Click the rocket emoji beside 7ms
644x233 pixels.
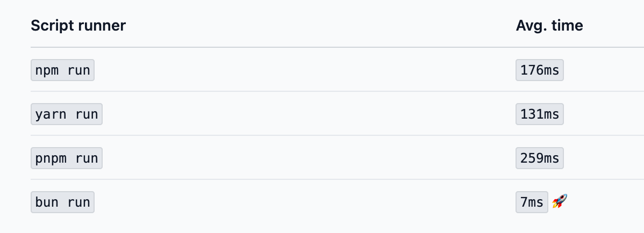coord(560,202)
